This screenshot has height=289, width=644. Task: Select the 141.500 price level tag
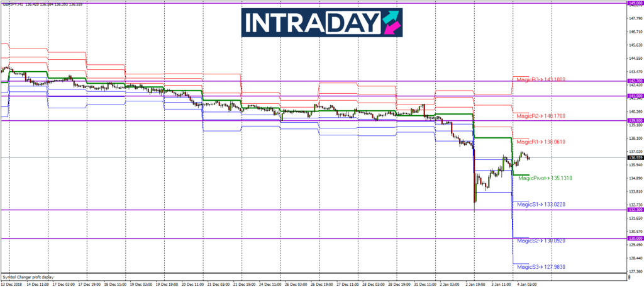pos(635,96)
